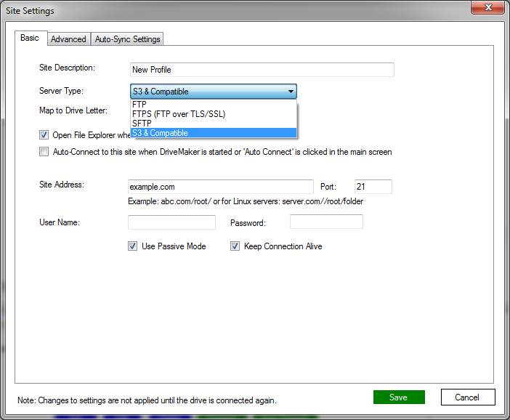Image resolution: width=510 pixels, height=420 pixels.
Task: Toggle the Open File Explorer checkbox
Action: (x=44, y=135)
